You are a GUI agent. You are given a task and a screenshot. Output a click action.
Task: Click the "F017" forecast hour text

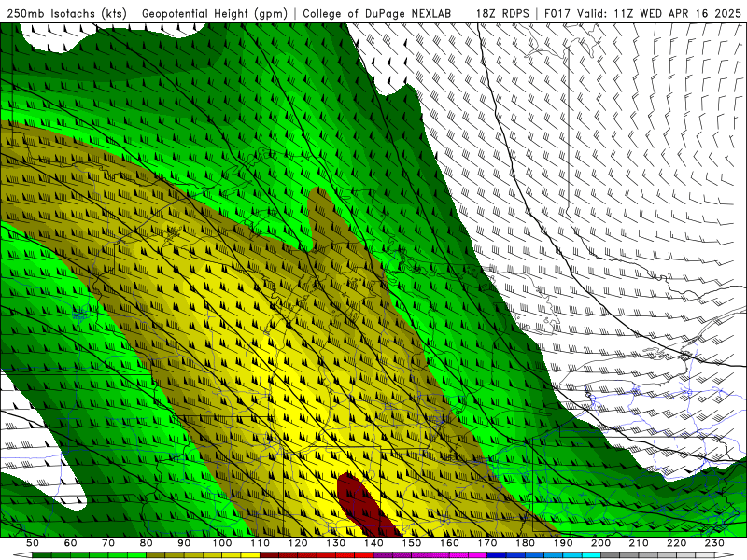(557, 13)
